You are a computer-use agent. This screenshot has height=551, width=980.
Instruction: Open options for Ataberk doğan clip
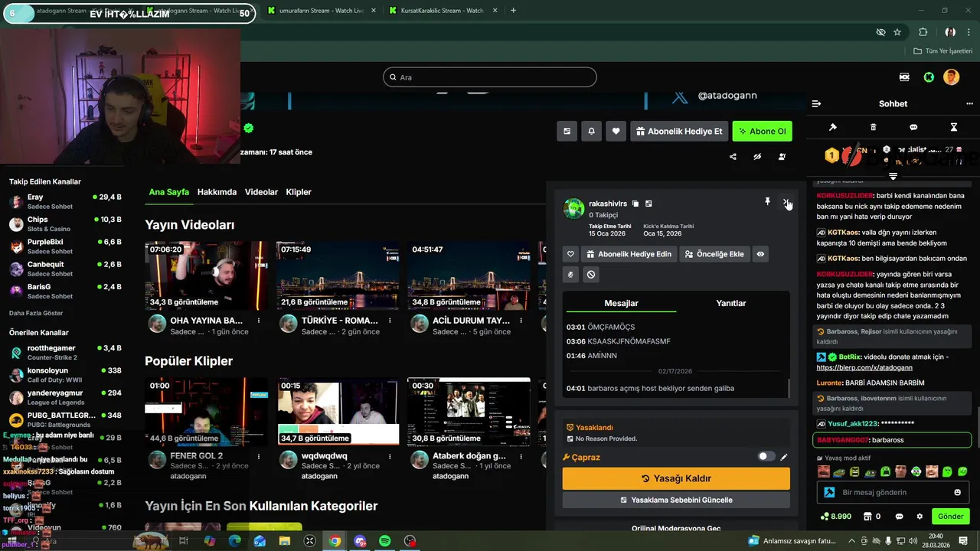click(521, 456)
